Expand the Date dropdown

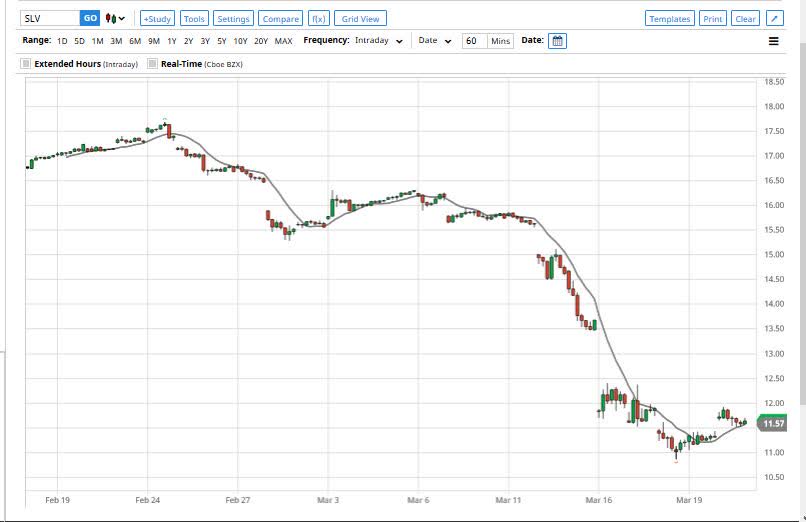(x=434, y=41)
